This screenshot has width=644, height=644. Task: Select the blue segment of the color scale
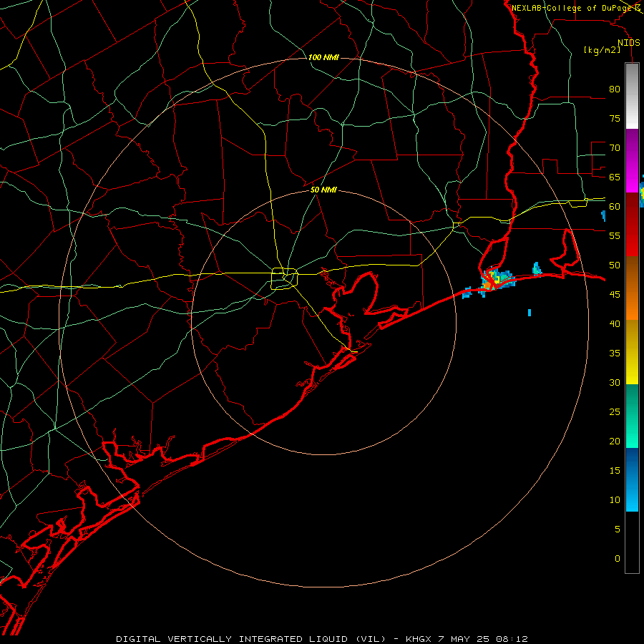point(632,479)
